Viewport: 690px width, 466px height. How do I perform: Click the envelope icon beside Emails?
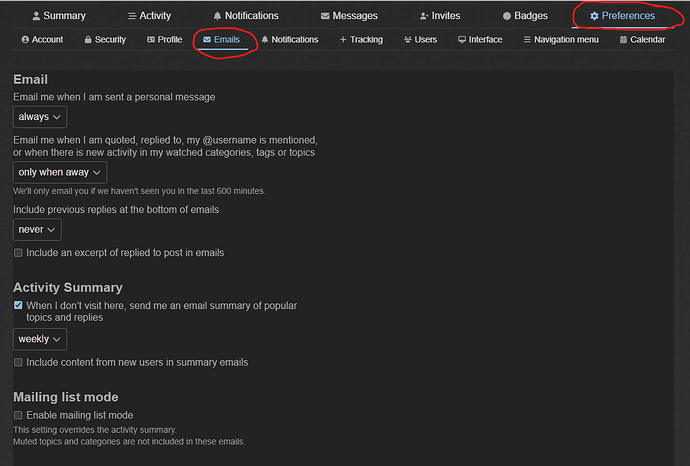207,40
